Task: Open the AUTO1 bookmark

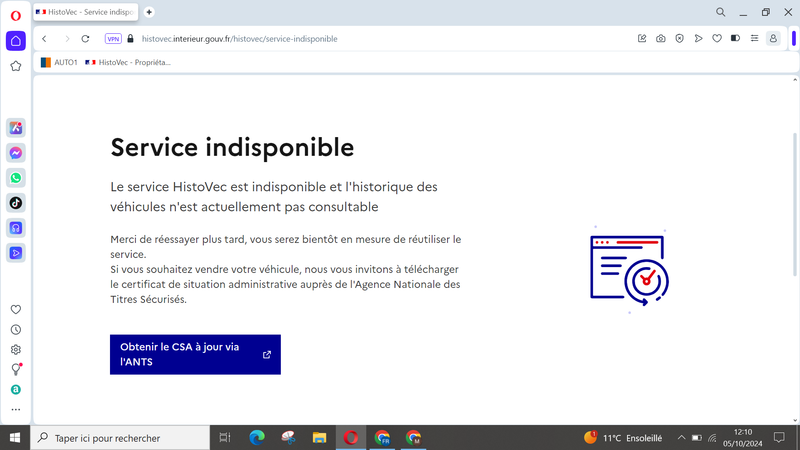Action: coord(59,62)
